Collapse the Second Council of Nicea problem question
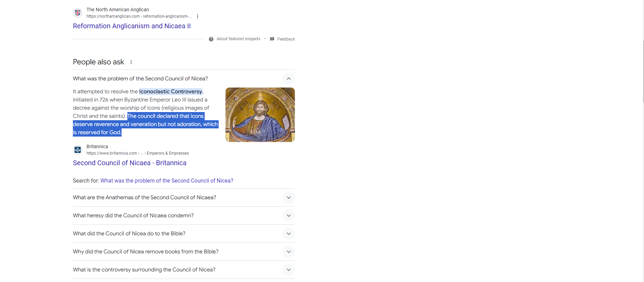 click(288, 79)
